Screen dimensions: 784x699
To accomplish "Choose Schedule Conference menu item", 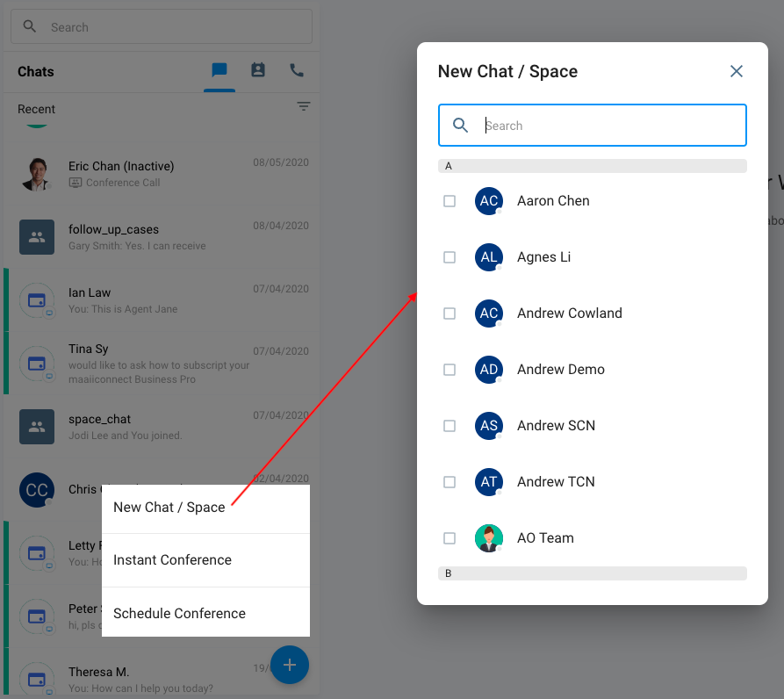I will (205, 613).
